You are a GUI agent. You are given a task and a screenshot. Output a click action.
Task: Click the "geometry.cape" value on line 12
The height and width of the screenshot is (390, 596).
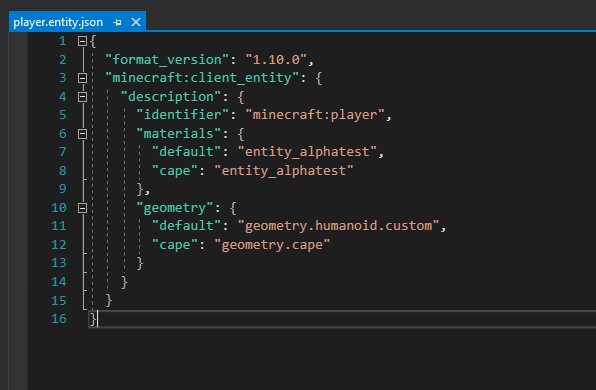[272, 244]
